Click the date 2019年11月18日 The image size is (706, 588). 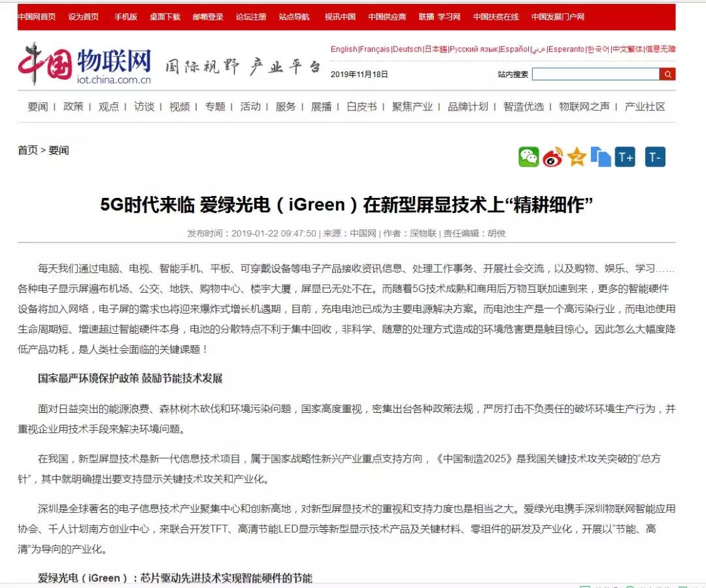tap(360, 74)
